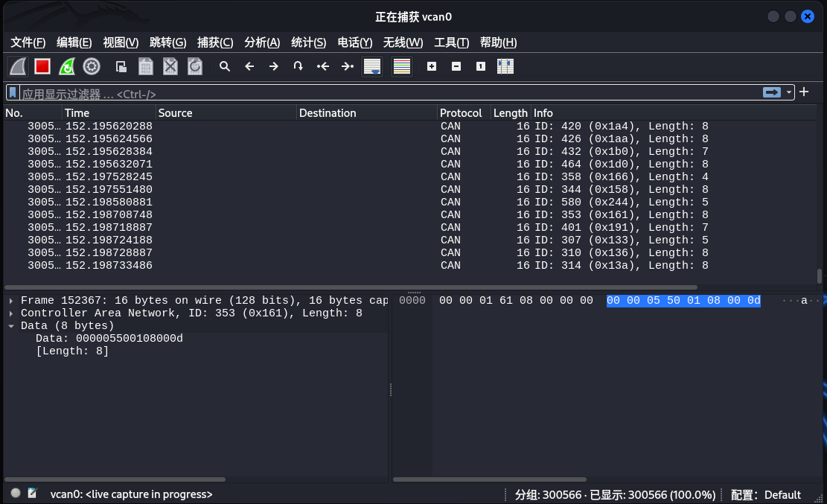Toggle packet list colorization
The image size is (827, 504).
(402, 66)
